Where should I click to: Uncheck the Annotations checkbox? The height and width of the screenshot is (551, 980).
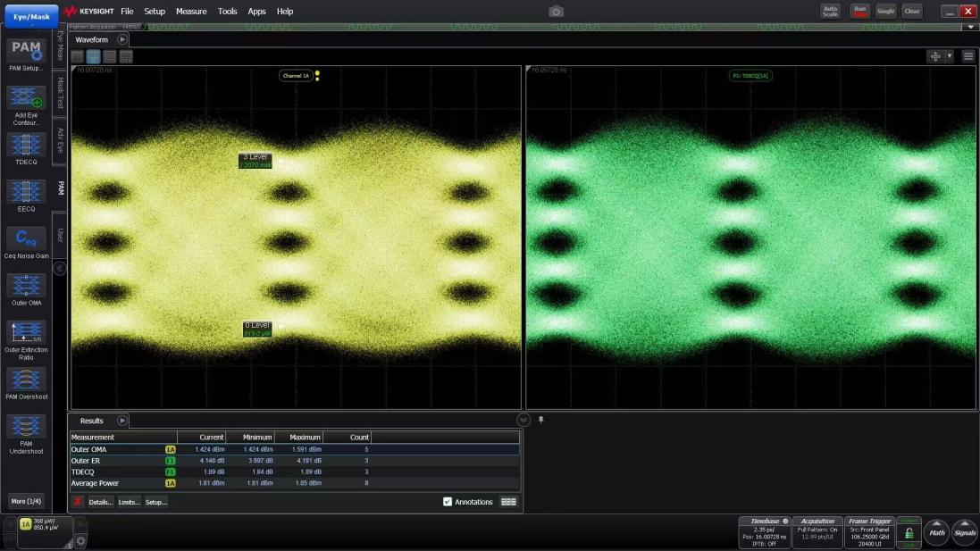point(448,502)
